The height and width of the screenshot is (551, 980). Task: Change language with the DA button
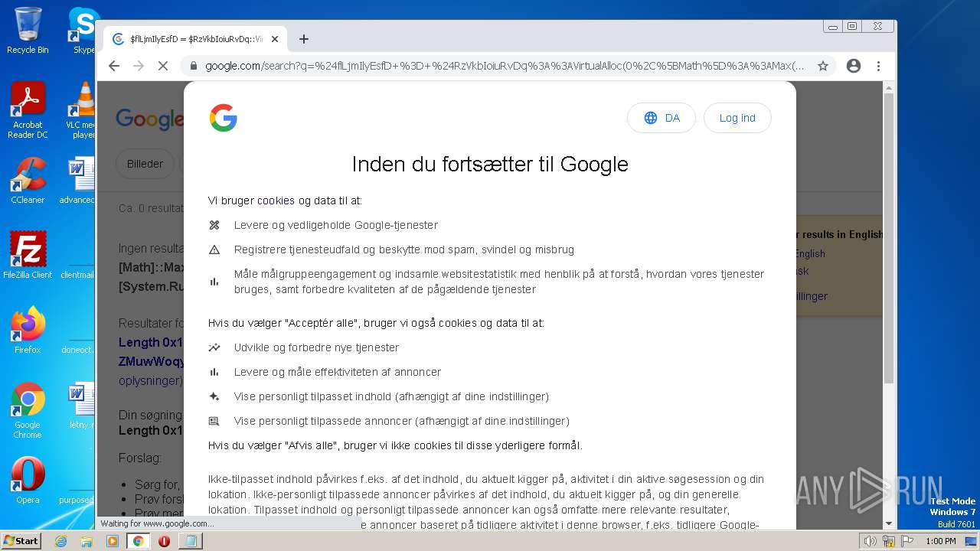click(x=661, y=118)
